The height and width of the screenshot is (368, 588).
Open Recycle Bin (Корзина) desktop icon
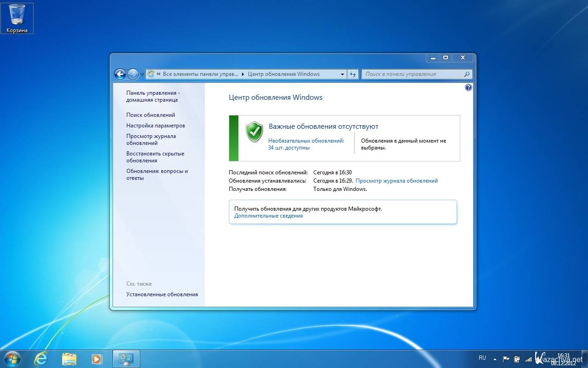click(17, 18)
